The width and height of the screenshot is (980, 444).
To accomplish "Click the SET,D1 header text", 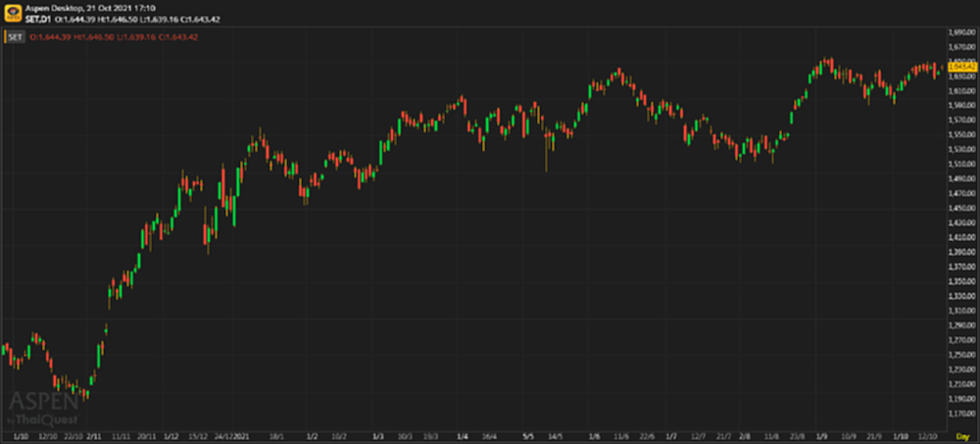I will (x=37, y=20).
